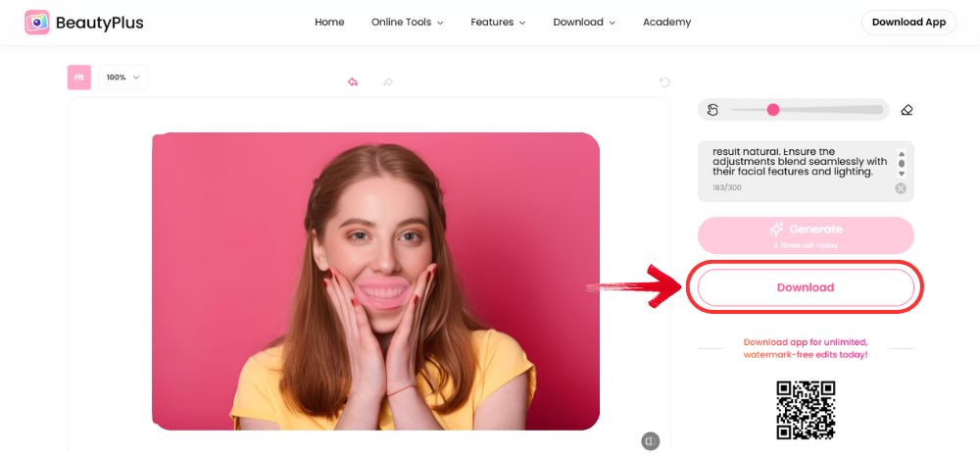Screen dimensions: 980x461
Task: Click the undo arrow icon
Action: (353, 82)
